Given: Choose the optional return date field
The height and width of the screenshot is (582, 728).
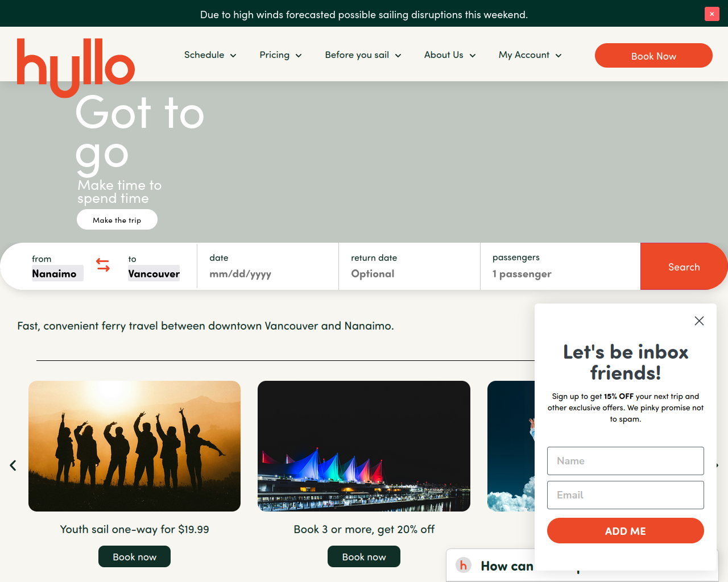Looking at the screenshot, I should (409, 267).
